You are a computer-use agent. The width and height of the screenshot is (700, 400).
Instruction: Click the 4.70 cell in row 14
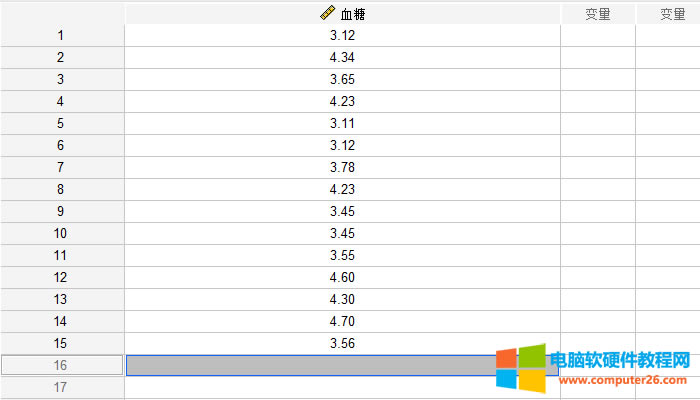click(x=342, y=321)
